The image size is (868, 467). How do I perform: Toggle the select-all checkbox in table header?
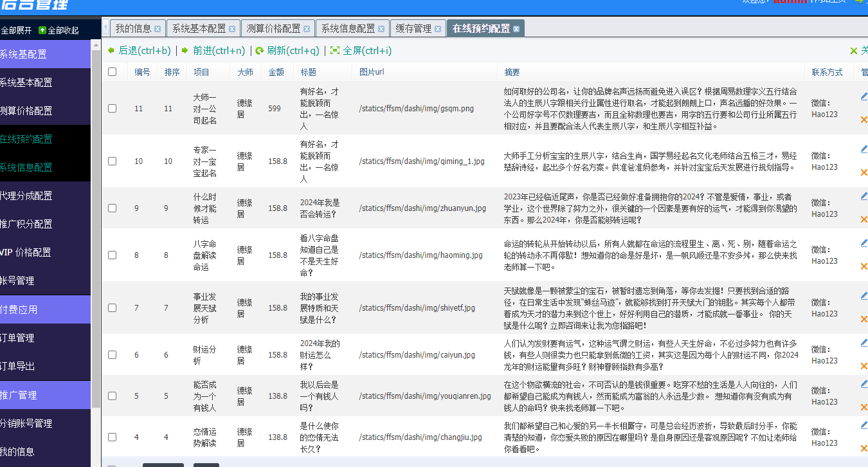click(113, 72)
